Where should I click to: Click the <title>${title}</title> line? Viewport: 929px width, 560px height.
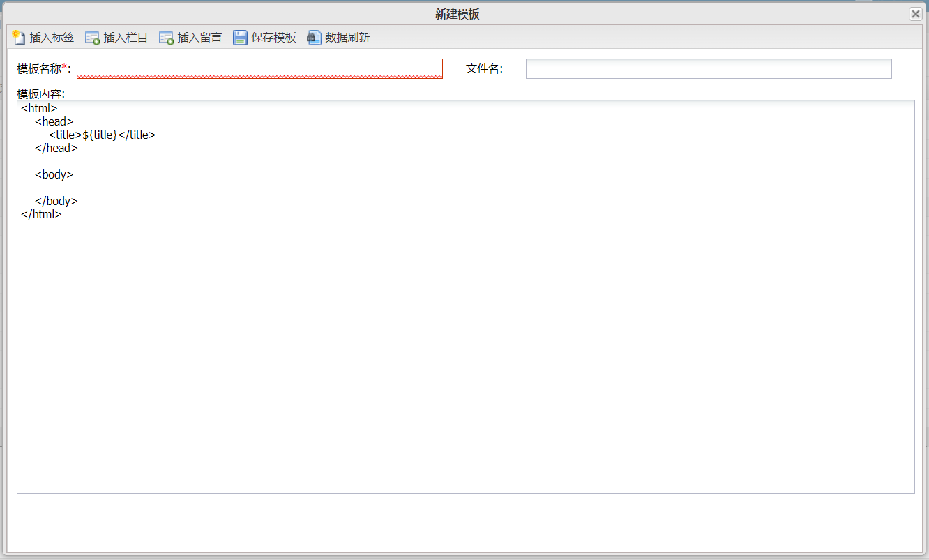point(102,135)
